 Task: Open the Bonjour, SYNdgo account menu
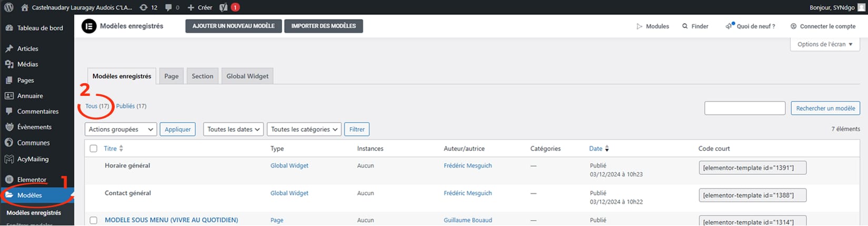point(837,7)
